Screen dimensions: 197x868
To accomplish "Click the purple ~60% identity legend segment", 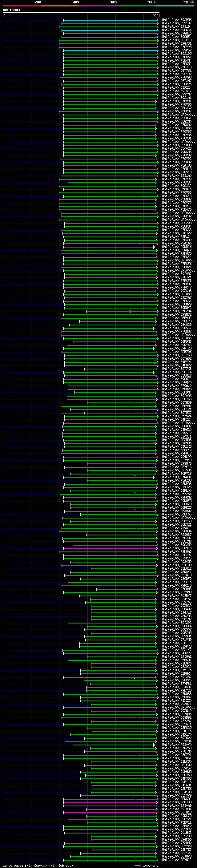I will [98, 6].
